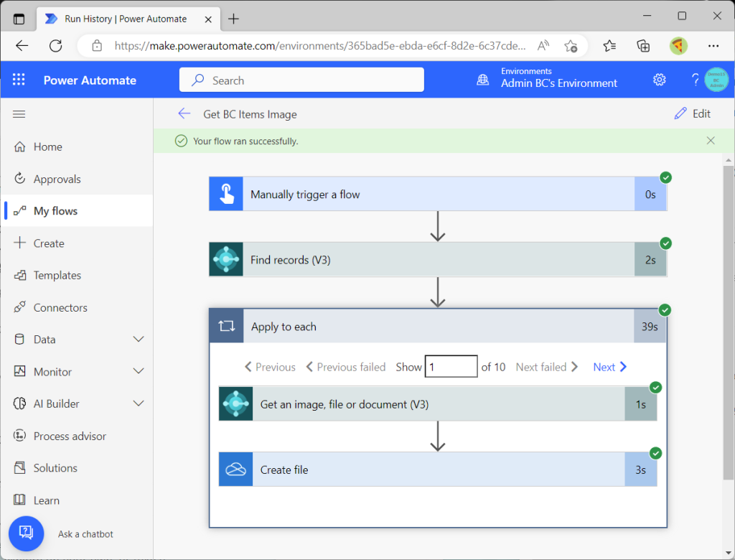Open browser Favorites list
This screenshot has width=735, height=560.
click(x=609, y=45)
